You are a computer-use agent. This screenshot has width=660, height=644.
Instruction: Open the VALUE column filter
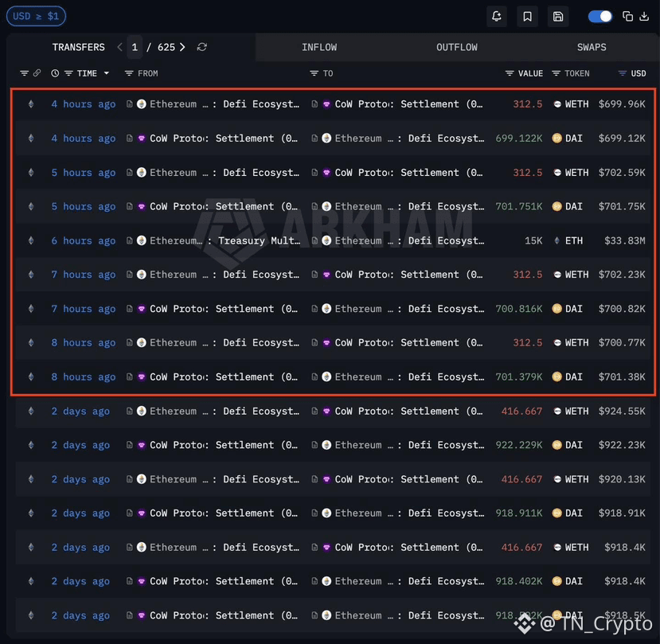tap(510, 73)
